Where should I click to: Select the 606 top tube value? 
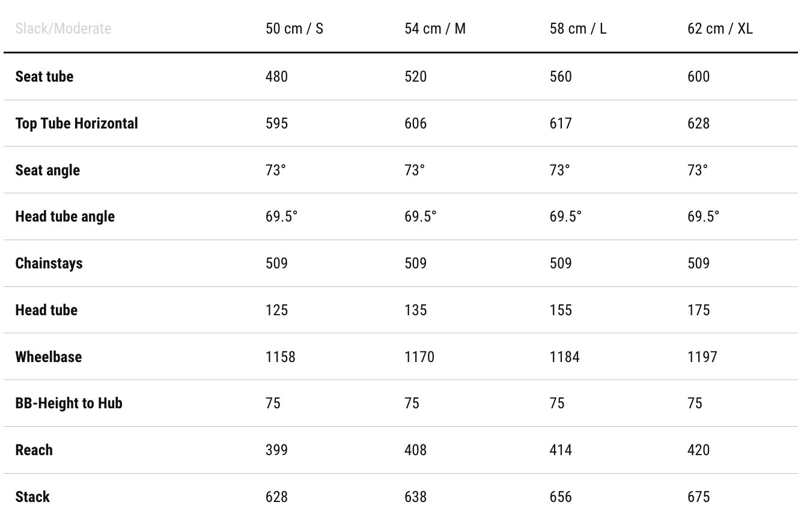point(415,123)
